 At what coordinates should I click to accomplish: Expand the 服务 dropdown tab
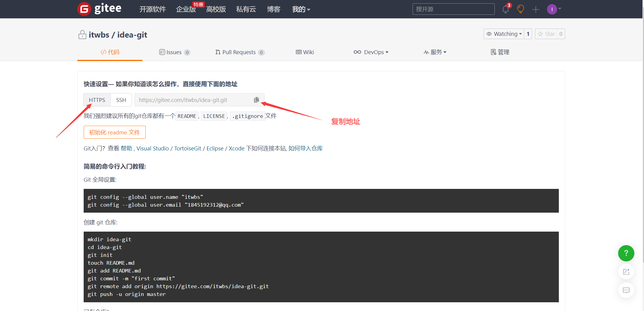pos(435,52)
